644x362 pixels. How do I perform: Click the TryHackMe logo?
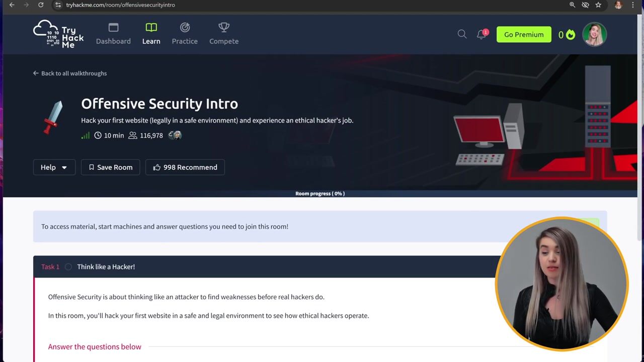[58, 34]
